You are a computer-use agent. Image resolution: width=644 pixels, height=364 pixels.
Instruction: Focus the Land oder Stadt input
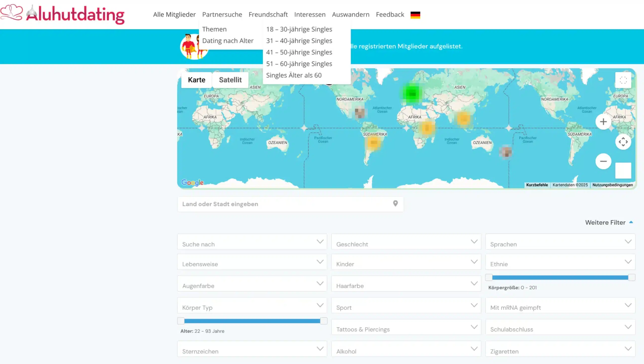point(284,204)
